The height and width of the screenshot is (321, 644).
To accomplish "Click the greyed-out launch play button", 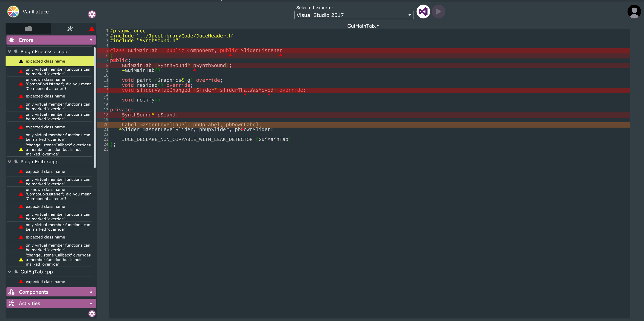I will point(438,12).
